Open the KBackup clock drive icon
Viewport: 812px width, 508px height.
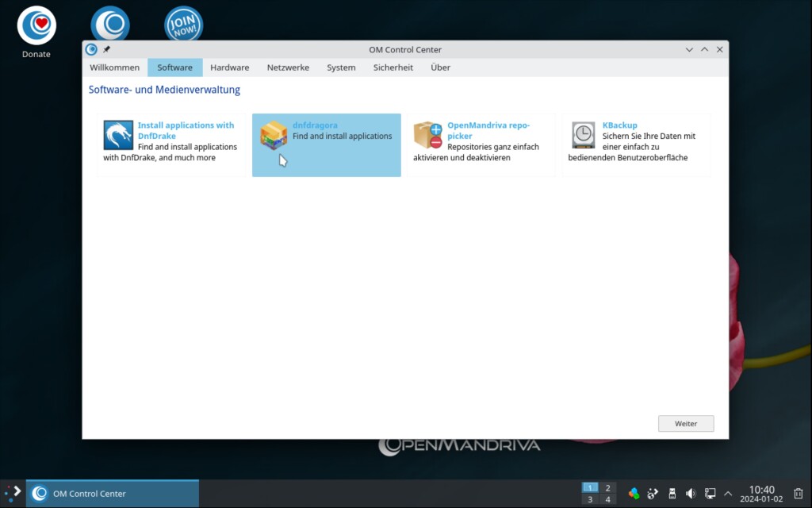coord(583,135)
